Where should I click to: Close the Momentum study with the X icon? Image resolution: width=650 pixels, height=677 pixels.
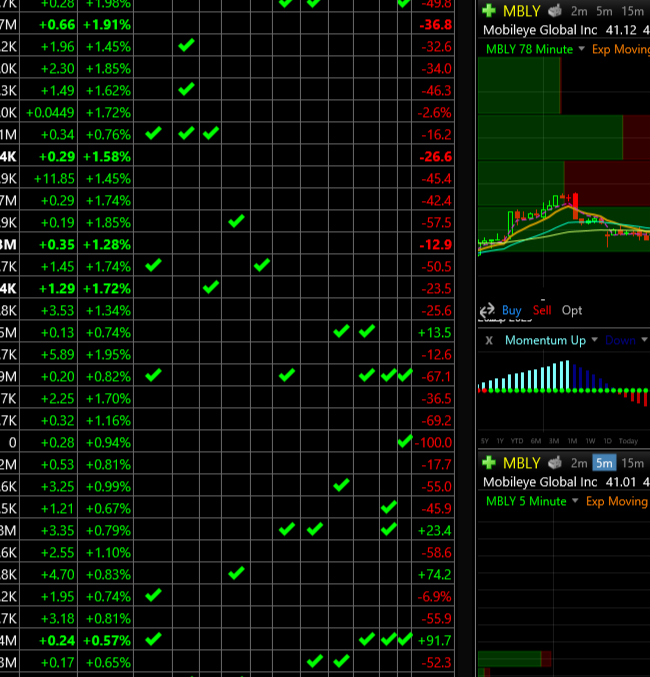[489, 340]
